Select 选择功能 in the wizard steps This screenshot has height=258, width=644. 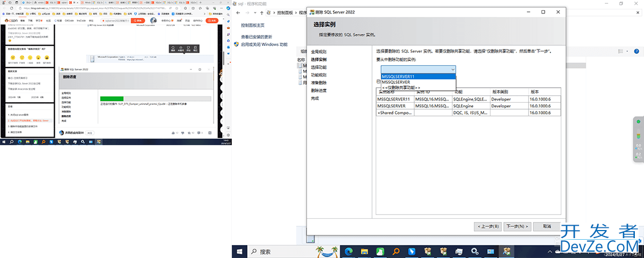[319, 67]
